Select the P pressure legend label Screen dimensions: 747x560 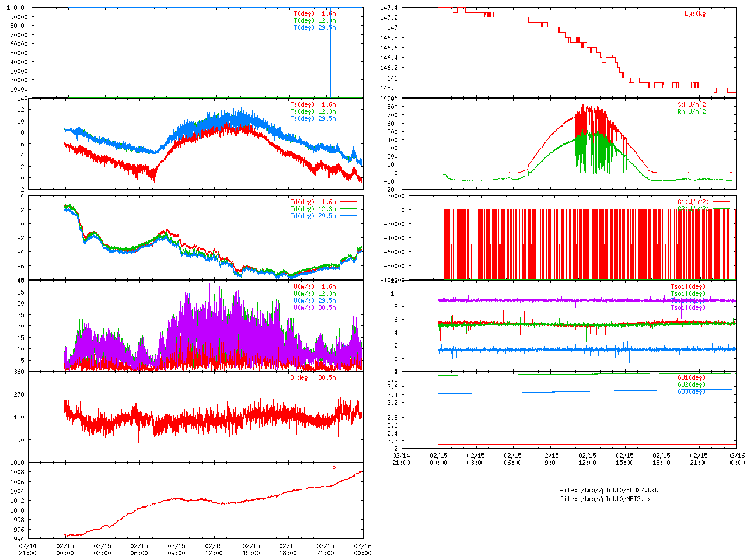[x=334, y=468]
